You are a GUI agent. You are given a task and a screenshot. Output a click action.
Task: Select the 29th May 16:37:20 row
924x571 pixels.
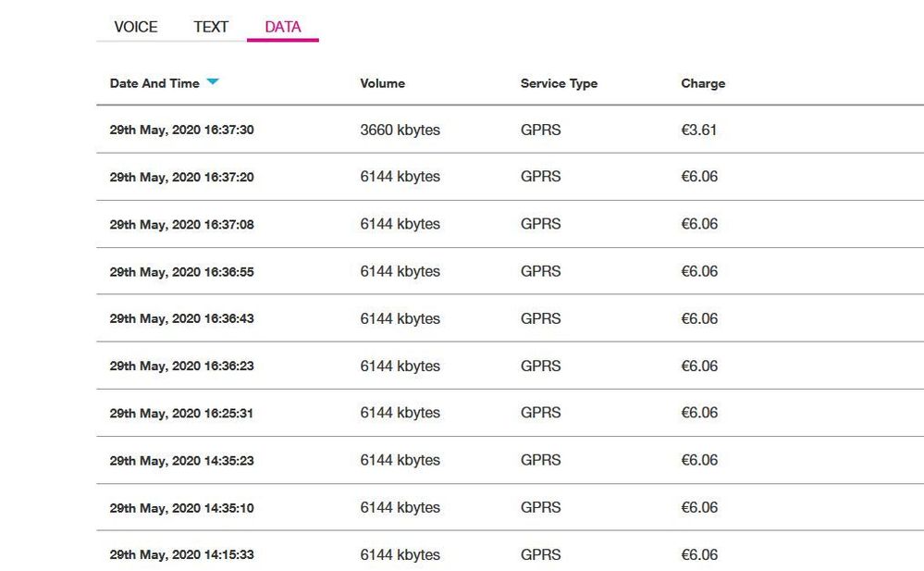pos(510,177)
